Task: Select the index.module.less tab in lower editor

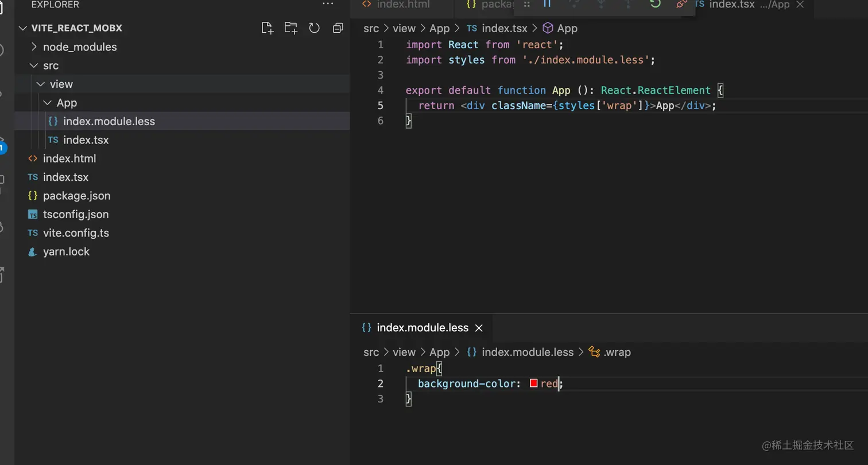Action: coord(423,328)
